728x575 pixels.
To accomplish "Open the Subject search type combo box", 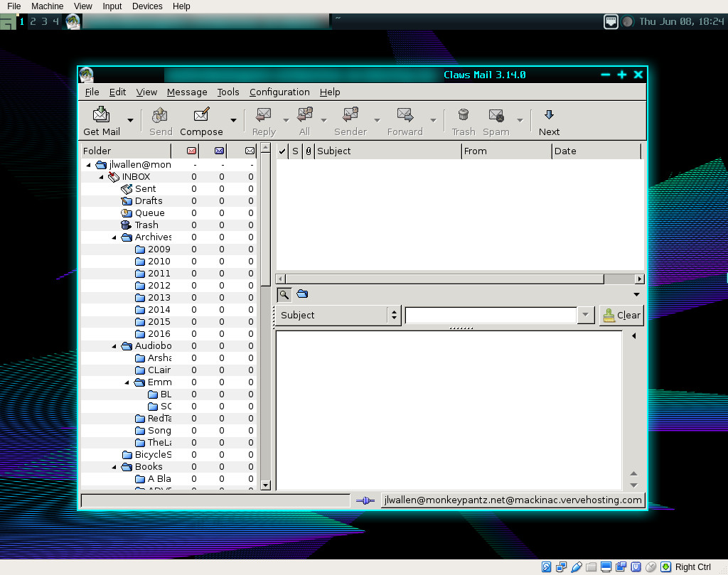I will click(338, 316).
